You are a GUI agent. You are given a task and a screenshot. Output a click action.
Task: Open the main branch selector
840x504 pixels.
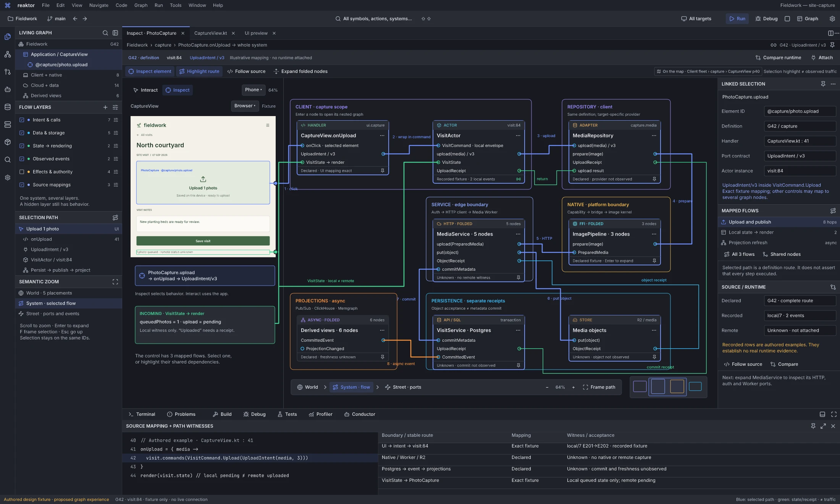point(56,19)
